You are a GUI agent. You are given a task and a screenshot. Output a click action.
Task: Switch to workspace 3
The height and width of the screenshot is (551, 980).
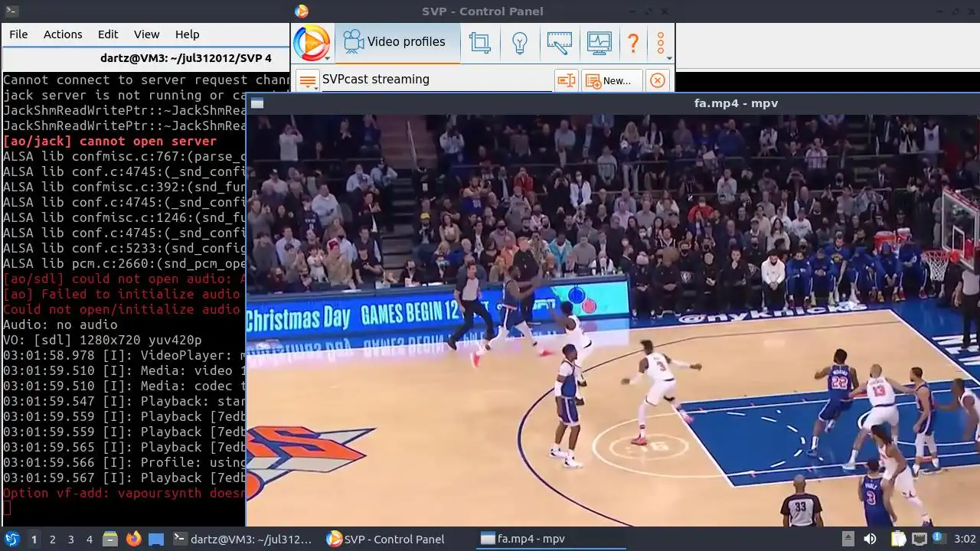(x=71, y=540)
